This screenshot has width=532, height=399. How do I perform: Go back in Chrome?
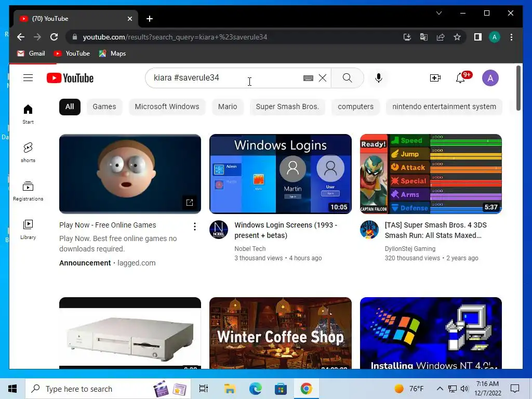(21, 37)
